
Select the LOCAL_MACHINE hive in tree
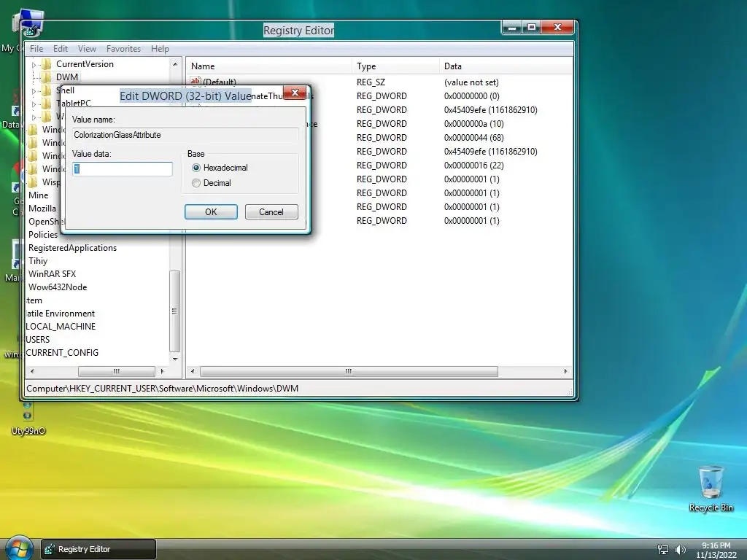pos(61,327)
